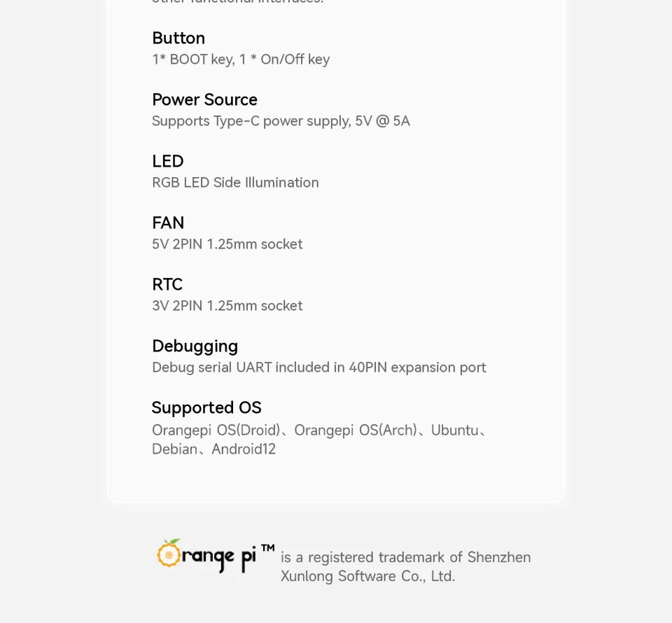Click the Debian、Android12 line
This screenshot has width=672, height=623.
[213, 449]
